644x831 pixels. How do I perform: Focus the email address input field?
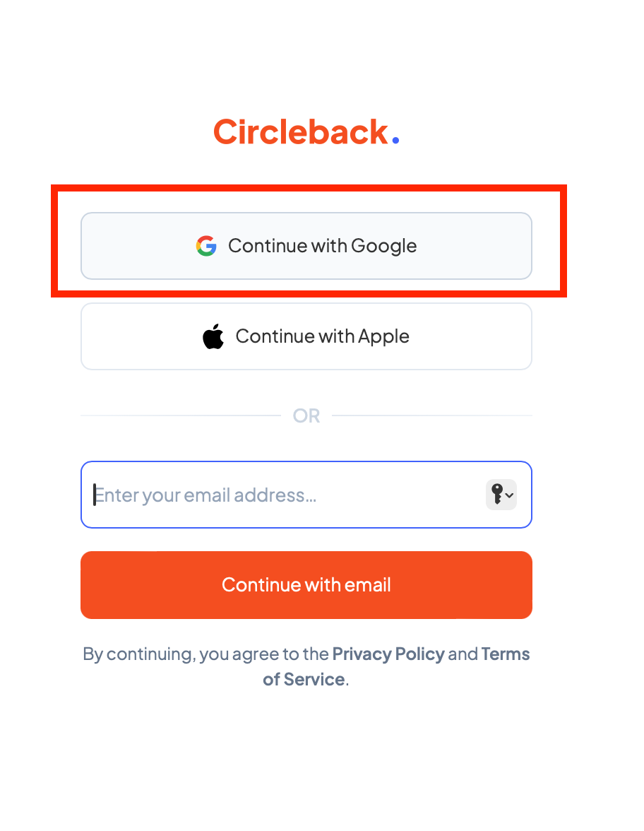coord(306,495)
